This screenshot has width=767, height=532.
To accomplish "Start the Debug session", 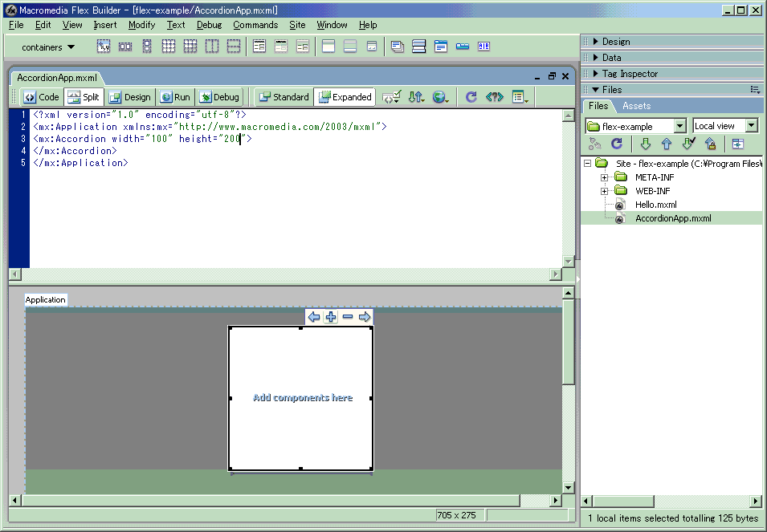I will [x=219, y=97].
